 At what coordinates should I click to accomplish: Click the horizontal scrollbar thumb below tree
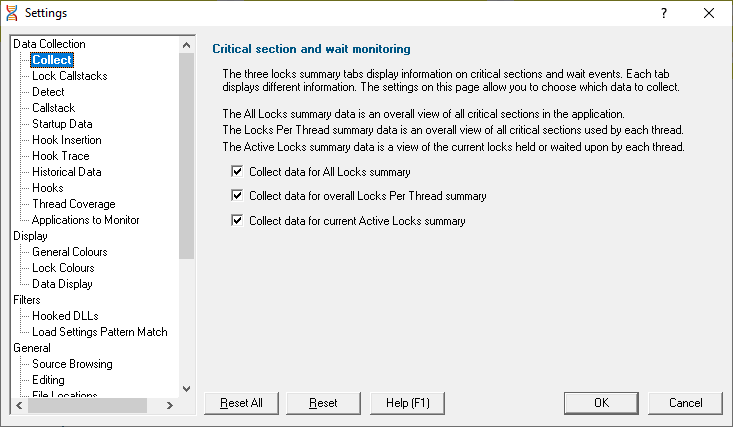click(x=87, y=405)
